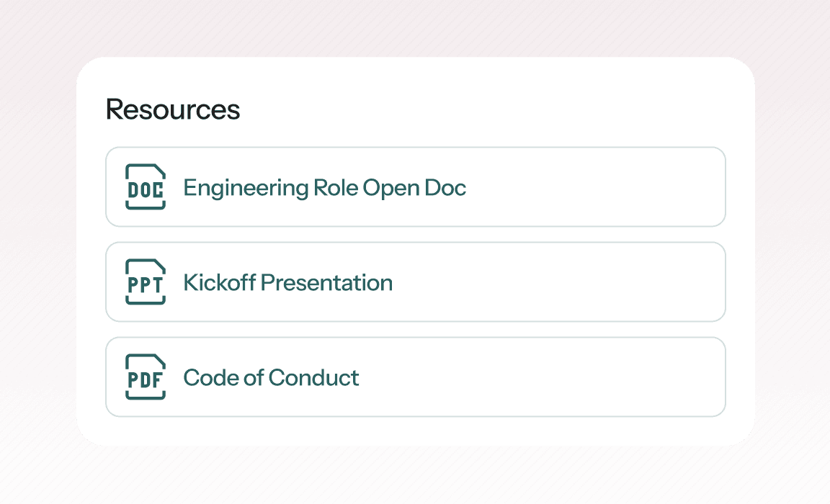Click the word "Presentation" in the PPT resource
The width and height of the screenshot is (830, 504).
326,282
